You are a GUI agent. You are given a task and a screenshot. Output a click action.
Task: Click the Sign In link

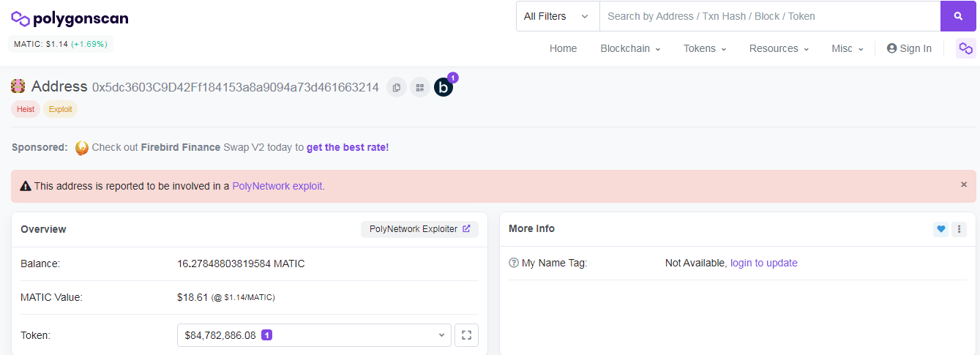(x=909, y=48)
